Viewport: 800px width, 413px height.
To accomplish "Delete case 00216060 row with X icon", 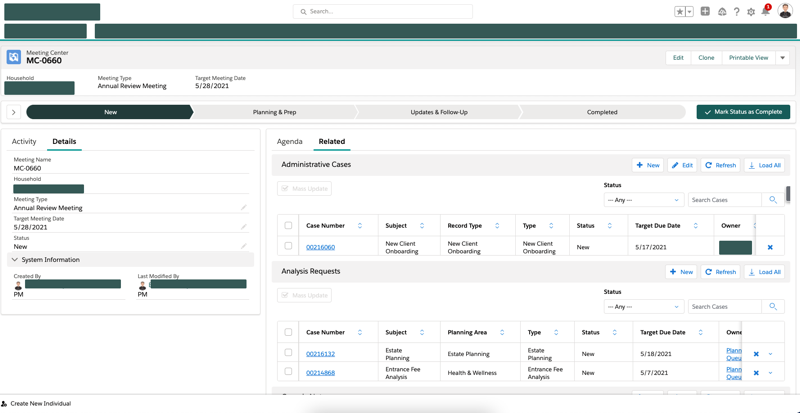I will click(x=770, y=247).
